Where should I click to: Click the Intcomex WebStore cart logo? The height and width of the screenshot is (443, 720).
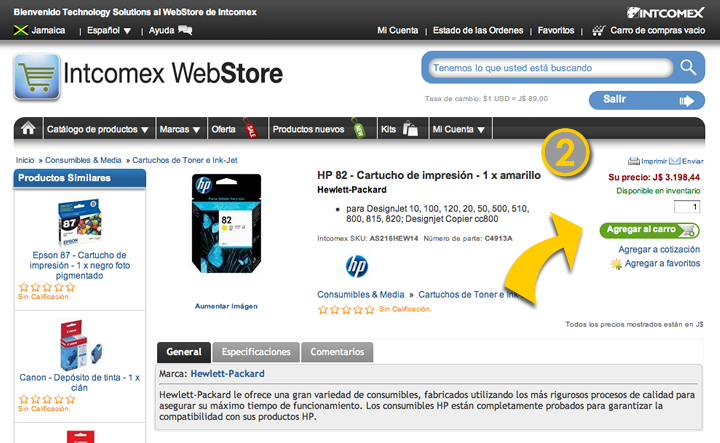(36, 76)
